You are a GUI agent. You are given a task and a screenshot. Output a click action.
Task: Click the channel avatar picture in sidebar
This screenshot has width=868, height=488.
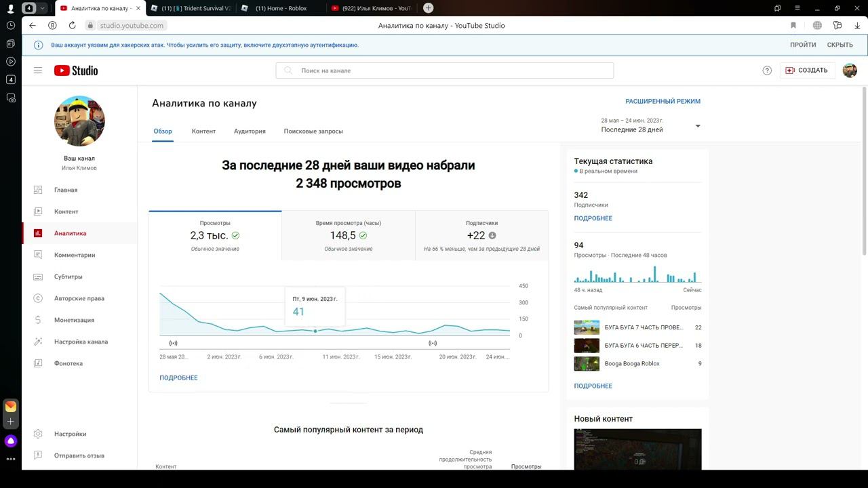(79, 121)
